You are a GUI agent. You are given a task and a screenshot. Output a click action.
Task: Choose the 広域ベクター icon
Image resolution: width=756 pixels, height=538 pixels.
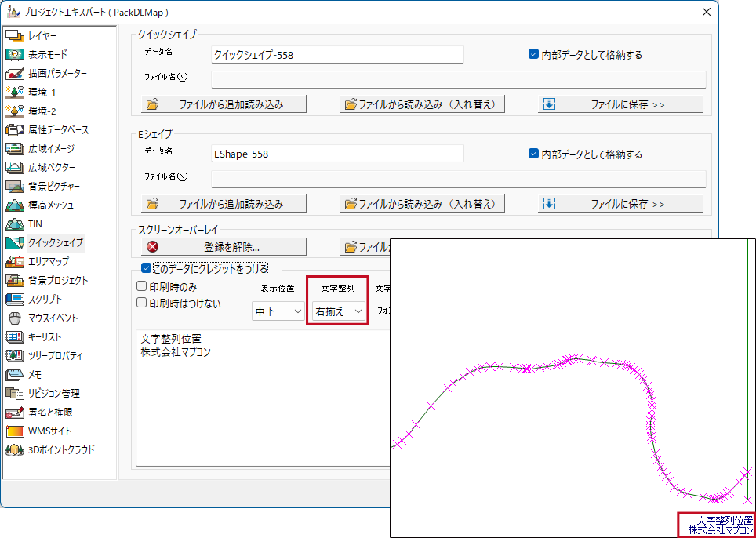[x=14, y=167]
